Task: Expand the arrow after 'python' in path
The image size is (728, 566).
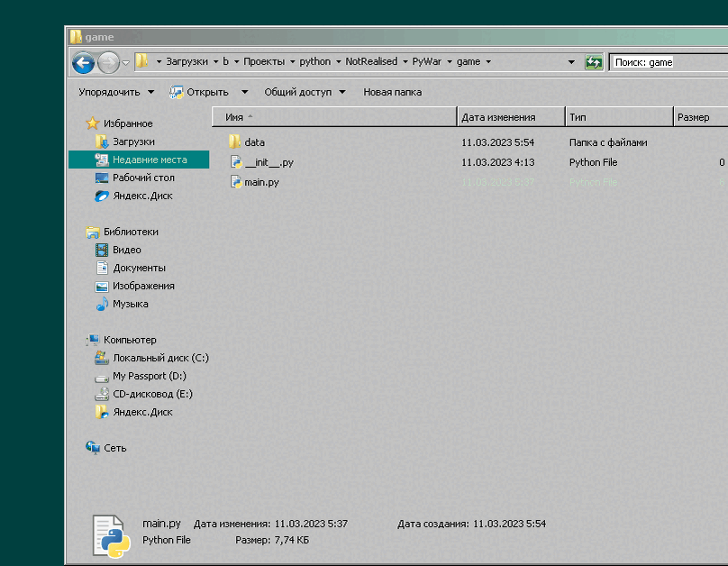Action: coord(338,62)
